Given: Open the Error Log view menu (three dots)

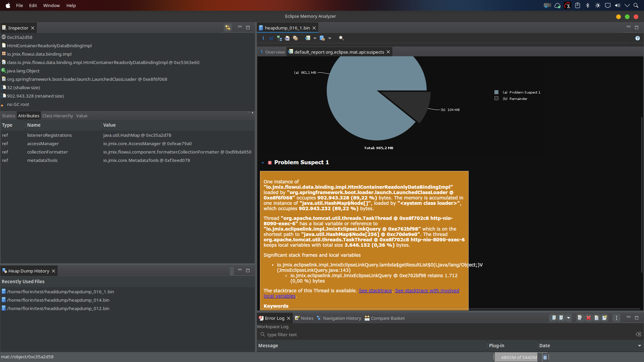Looking at the screenshot, I should coord(616,318).
